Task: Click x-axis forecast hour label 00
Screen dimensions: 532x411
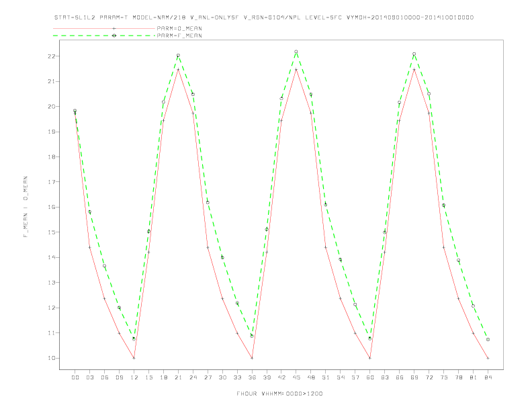Action: pos(75,377)
